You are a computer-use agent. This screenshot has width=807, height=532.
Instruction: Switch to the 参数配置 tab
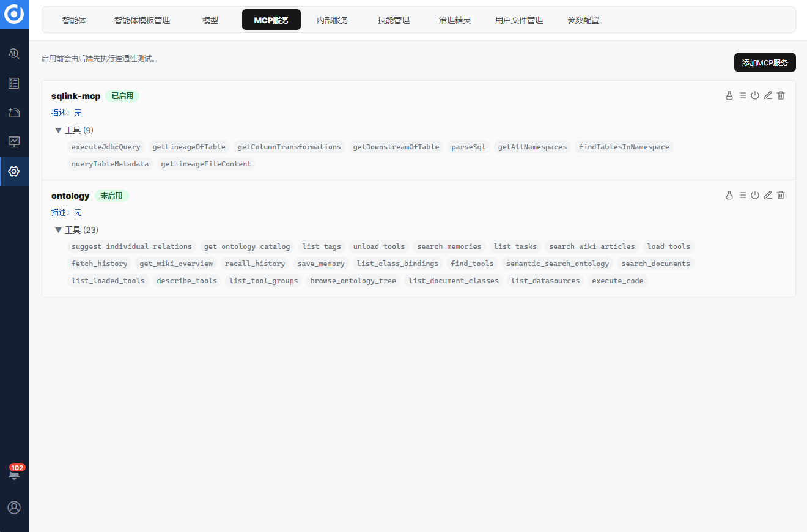pyautogui.click(x=583, y=20)
